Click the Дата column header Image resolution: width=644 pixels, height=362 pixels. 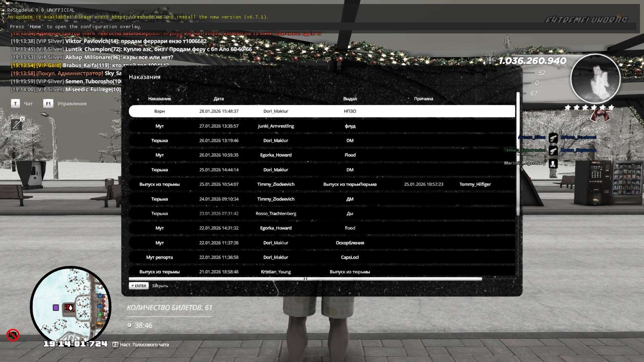(x=219, y=99)
